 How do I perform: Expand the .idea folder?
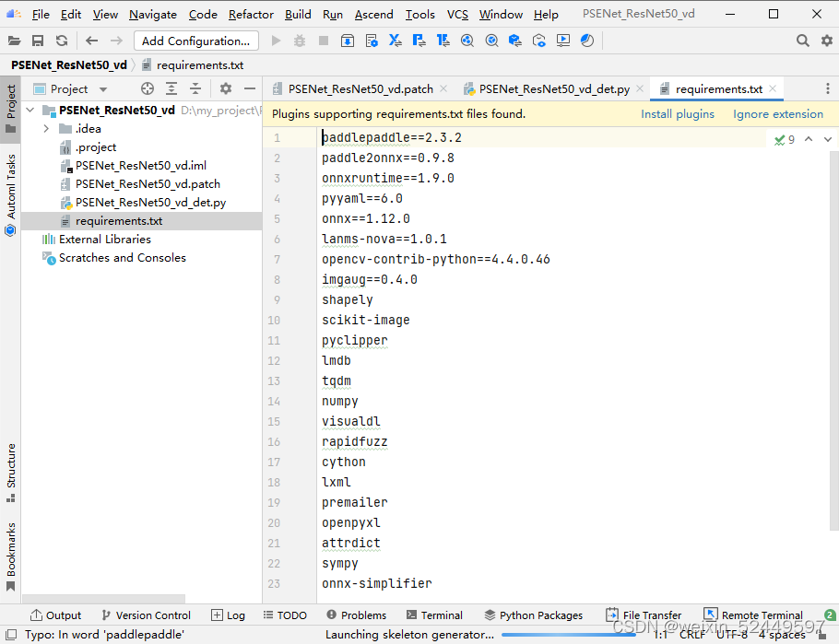46,128
